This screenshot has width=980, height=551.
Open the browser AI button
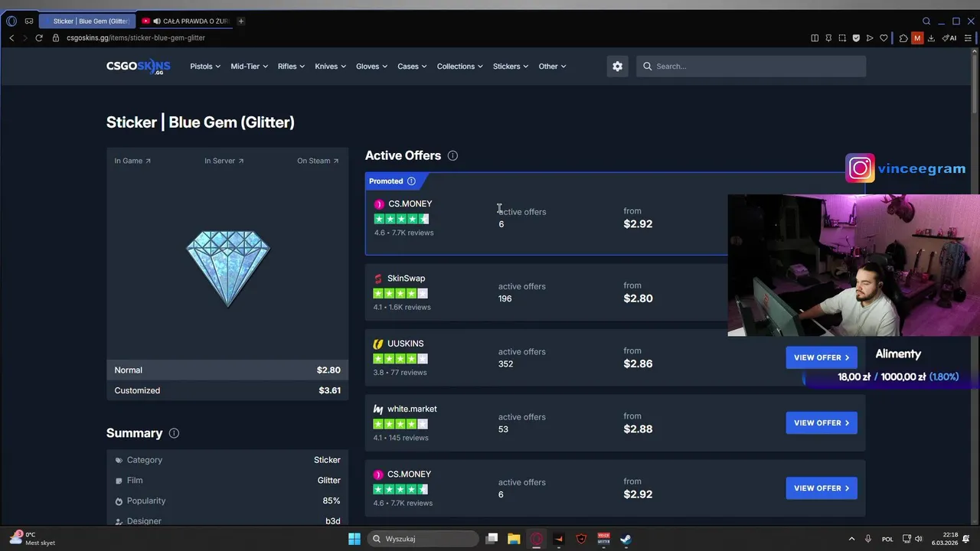[x=949, y=37]
